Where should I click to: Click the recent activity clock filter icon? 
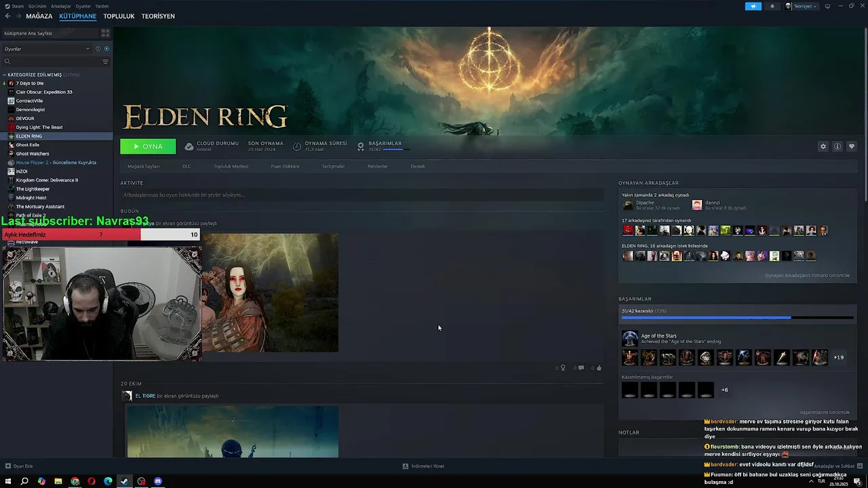[x=98, y=49]
